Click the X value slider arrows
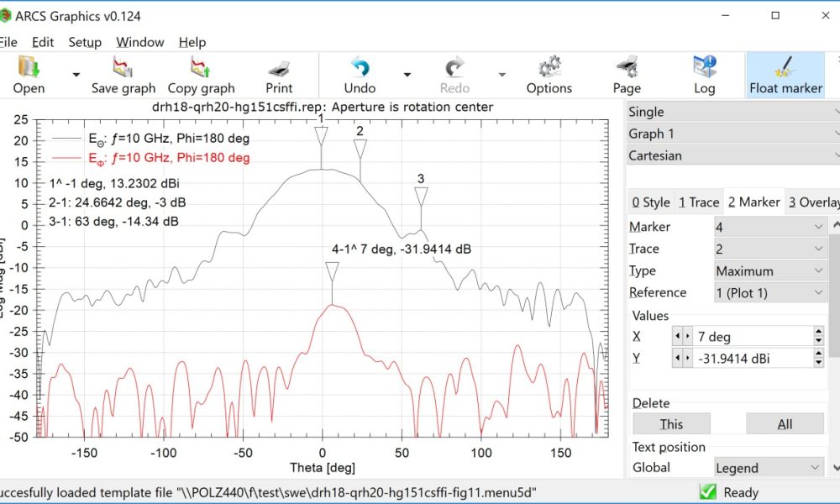 pos(682,337)
